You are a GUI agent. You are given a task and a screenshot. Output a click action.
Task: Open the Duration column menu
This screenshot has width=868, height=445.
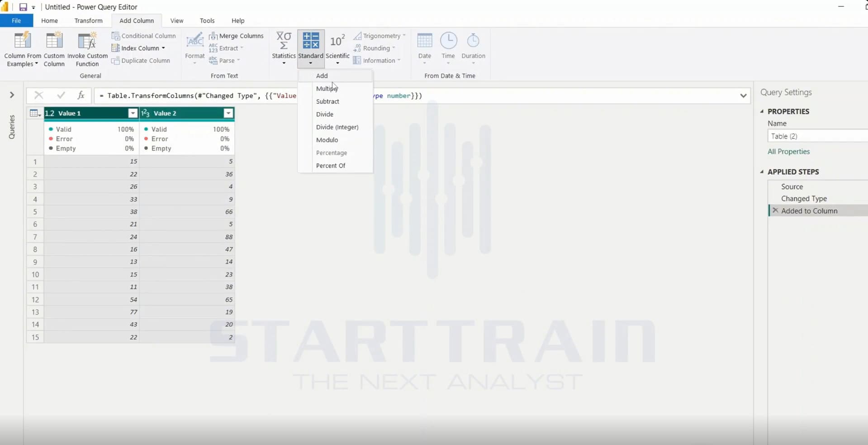click(x=473, y=48)
